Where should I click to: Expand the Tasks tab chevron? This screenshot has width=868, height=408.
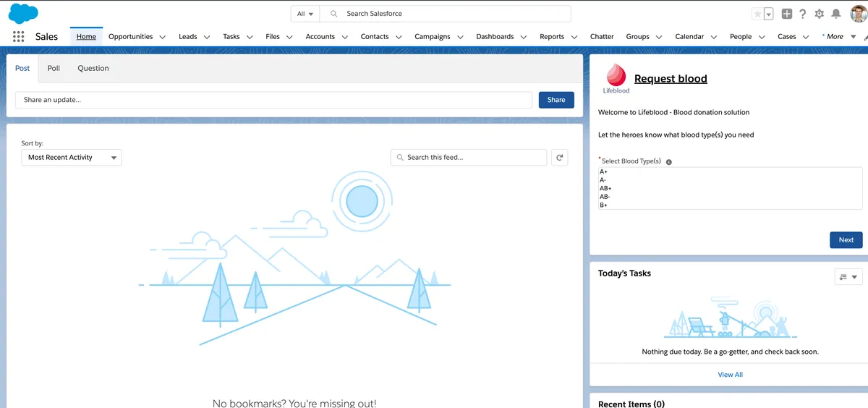250,37
